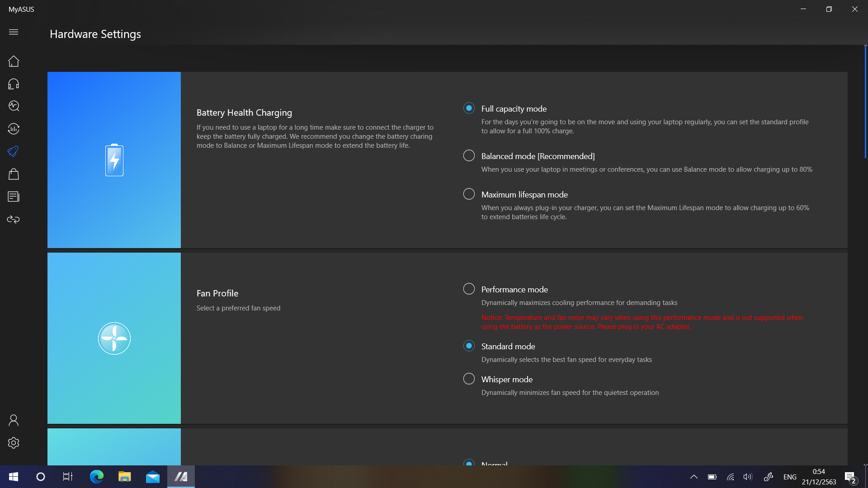Click the fan profile tile image
The width and height of the screenshot is (868, 488).
click(x=114, y=338)
